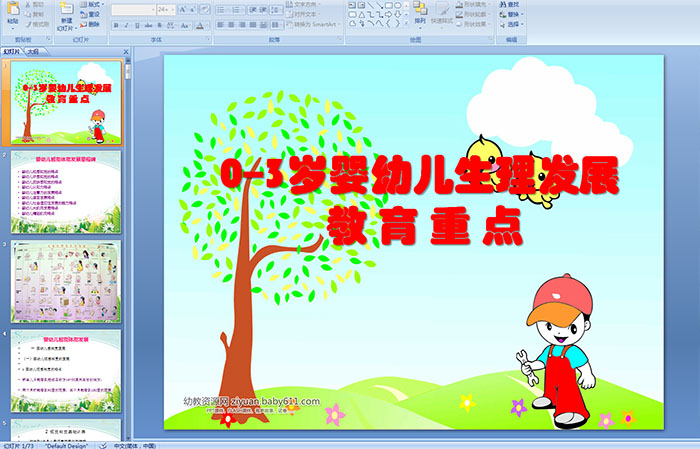Click the slide Reset (重设) icon
This screenshot has height=449, width=700.
(83, 14)
